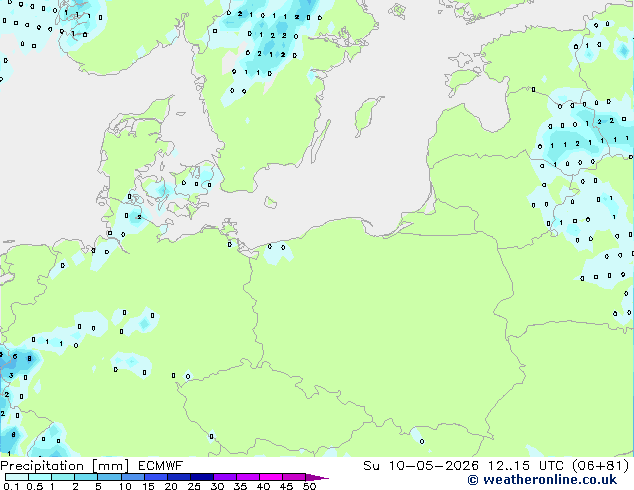
Task: Click the 'Su 10-05-2026' date text
Action: click(421, 466)
